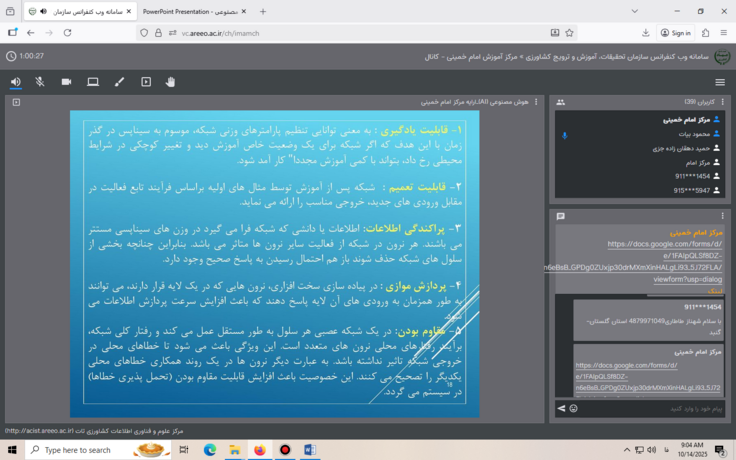Click the session timer clock icon
Viewport: 736px width, 460px height.
pos(11,56)
